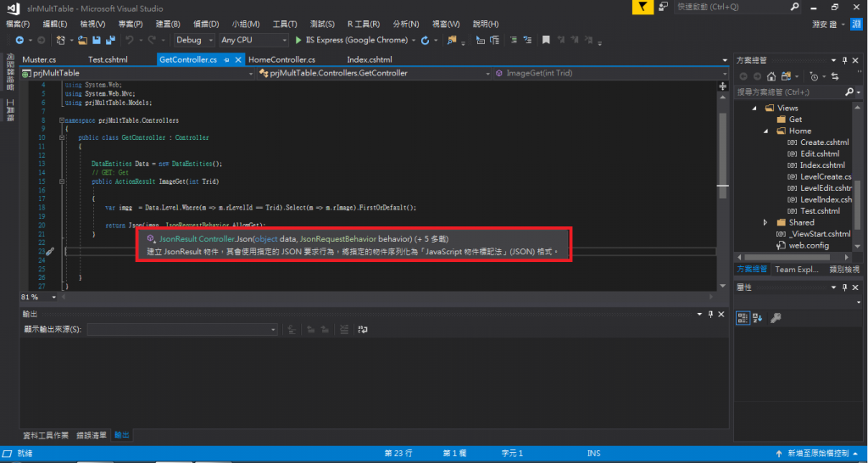Save the current file with the disk icon
Image resolution: width=868 pixels, height=463 pixels.
coord(97,41)
